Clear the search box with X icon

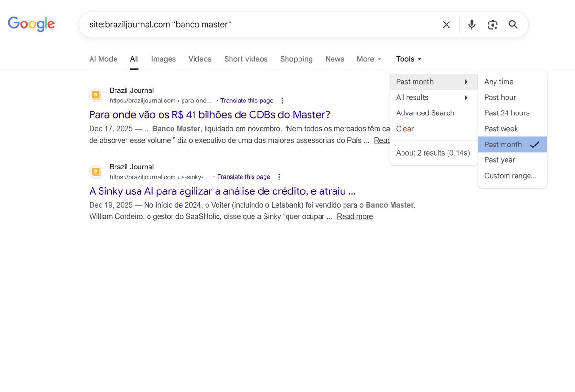point(446,25)
